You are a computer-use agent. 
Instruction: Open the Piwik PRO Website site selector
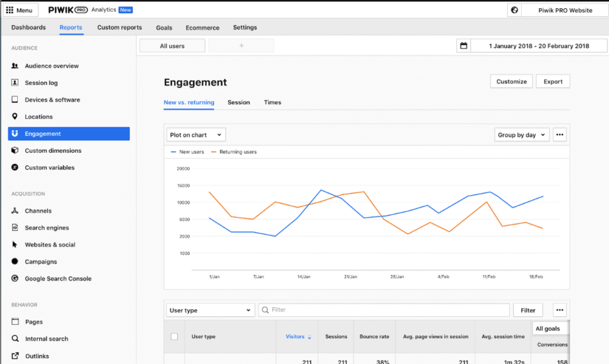[565, 10]
